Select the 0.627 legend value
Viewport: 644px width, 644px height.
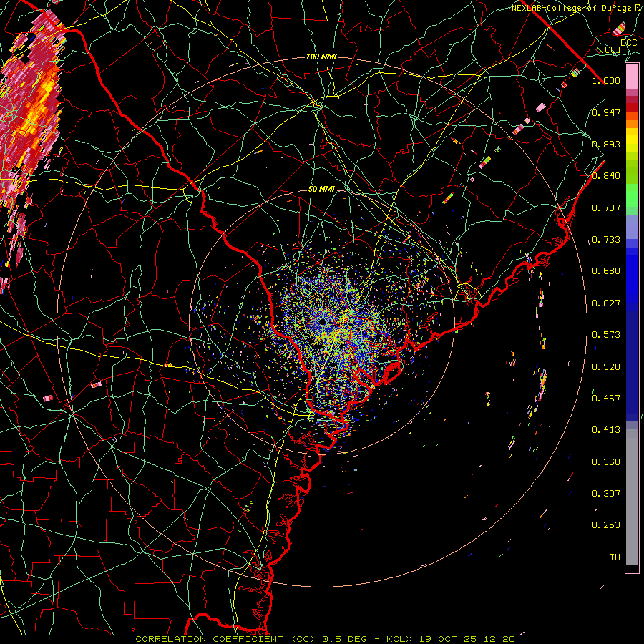coord(606,303)
